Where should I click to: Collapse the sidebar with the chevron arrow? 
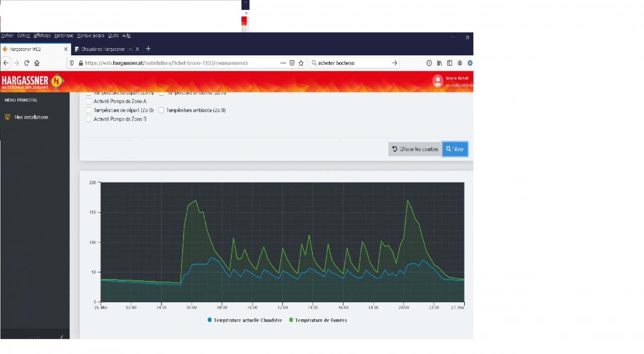pyautogui.click(x=61, y=337)
